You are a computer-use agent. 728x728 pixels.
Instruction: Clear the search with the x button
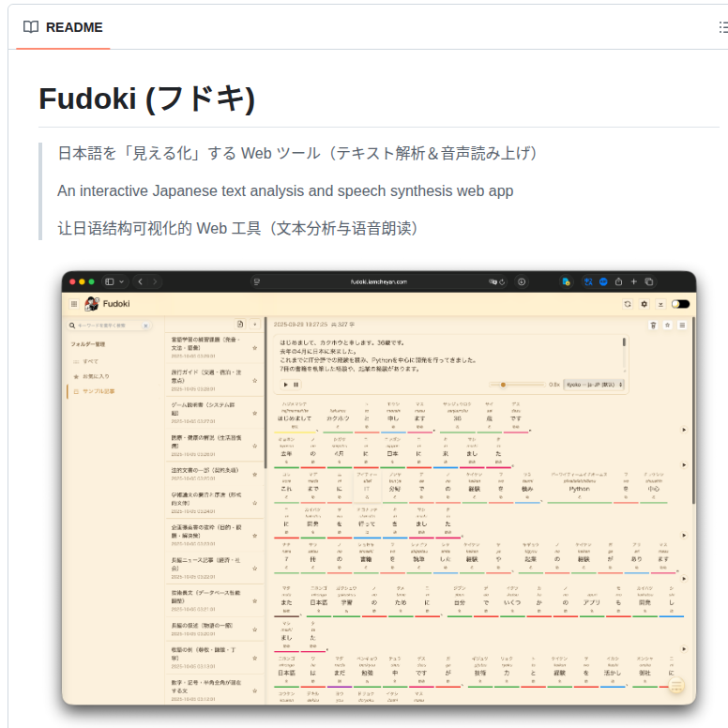[x=145, y=326]
